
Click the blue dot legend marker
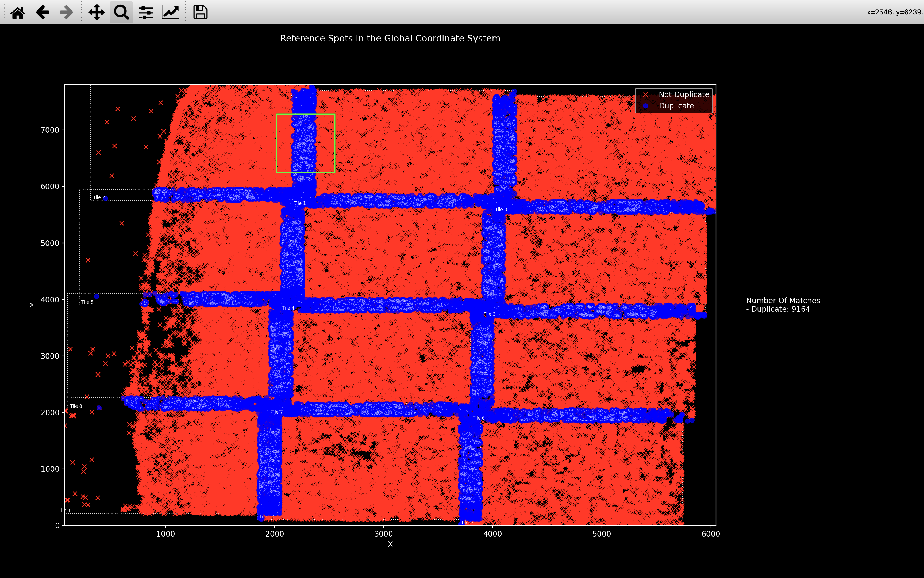(645, 106)
